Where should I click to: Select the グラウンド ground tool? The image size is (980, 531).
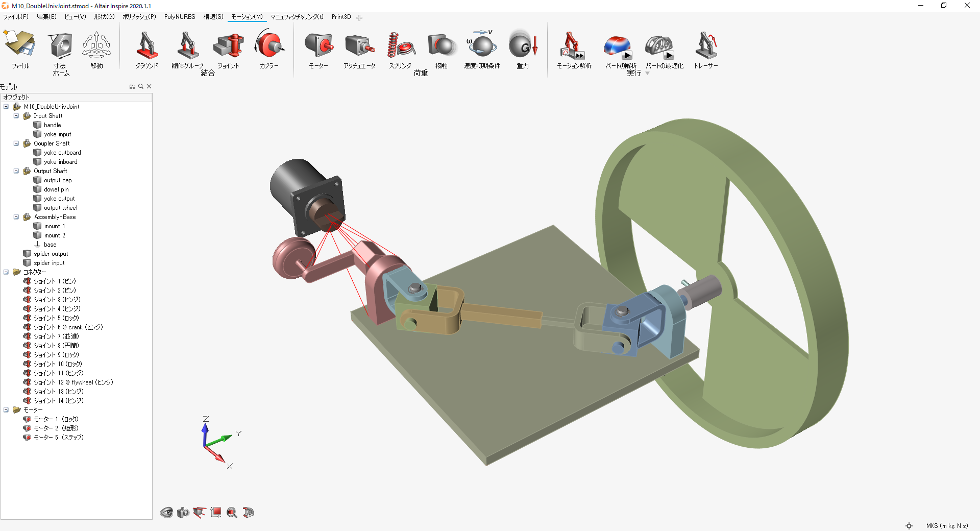[x=147, y=45]
